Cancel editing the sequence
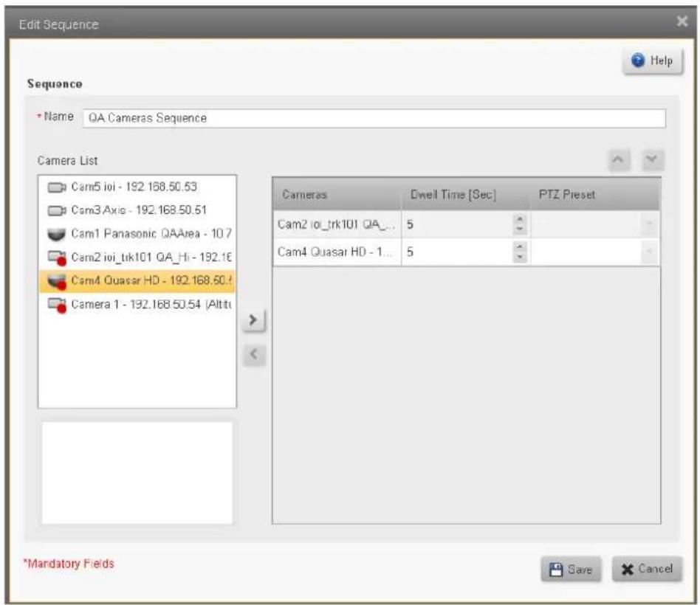 click(x=647, y=569)
